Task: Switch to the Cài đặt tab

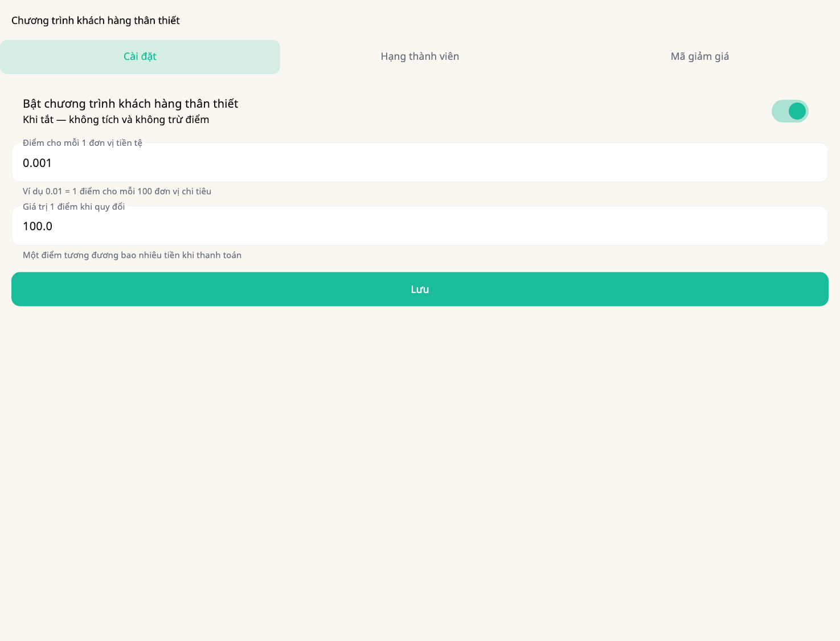Action: point(140,57)
